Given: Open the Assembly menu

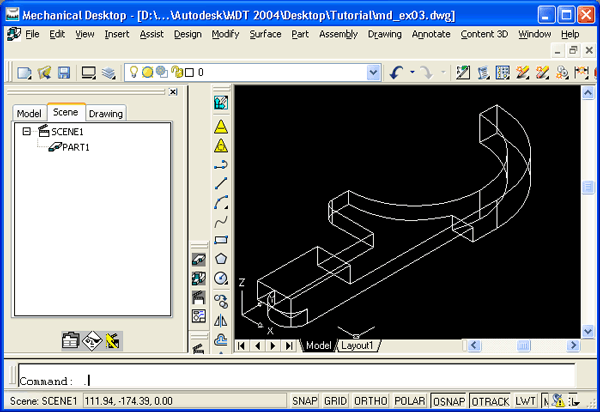Looking at the screenshot, I should [338, 34].
